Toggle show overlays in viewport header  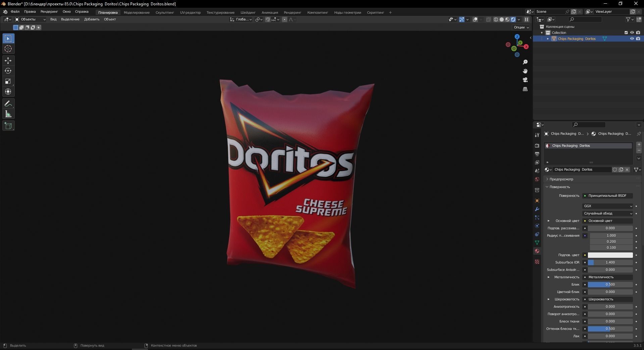(x=475, y=19)
